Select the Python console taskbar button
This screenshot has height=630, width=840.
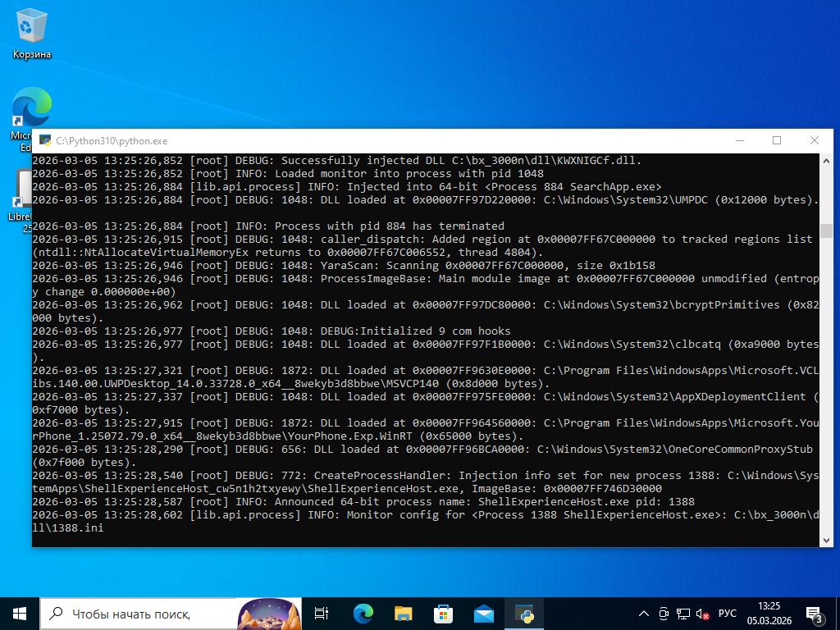pyautogui.click(x=523, y=614)
